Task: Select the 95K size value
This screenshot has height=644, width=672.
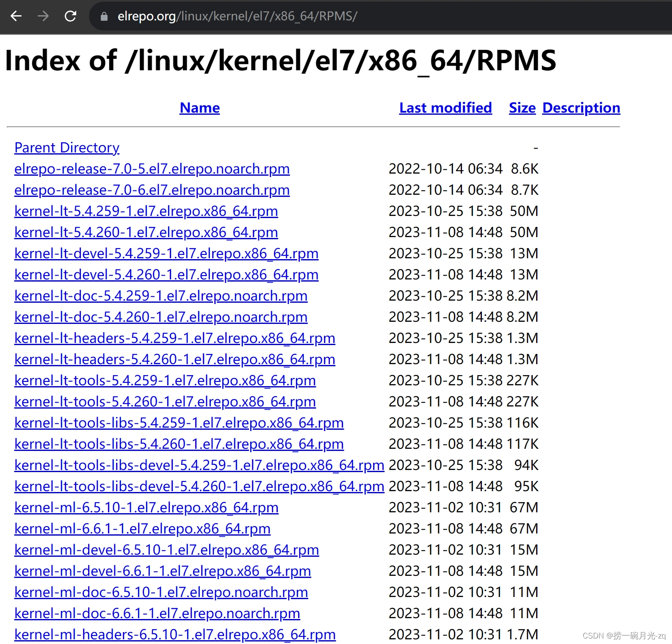Action: tap(526, 486)
